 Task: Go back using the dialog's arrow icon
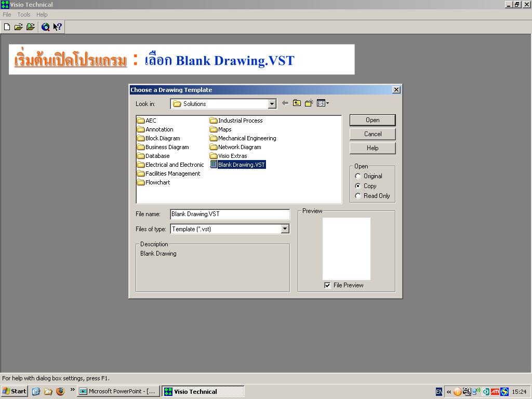pyautogui.click(x=285, y=103)
